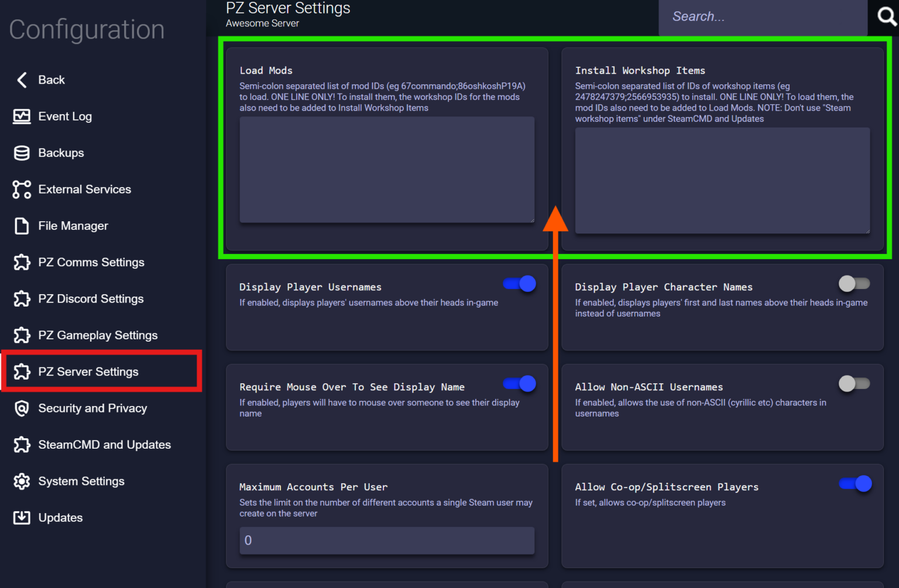Collapse back using the Back chevron
899x588 pixels.
(22, 80)
